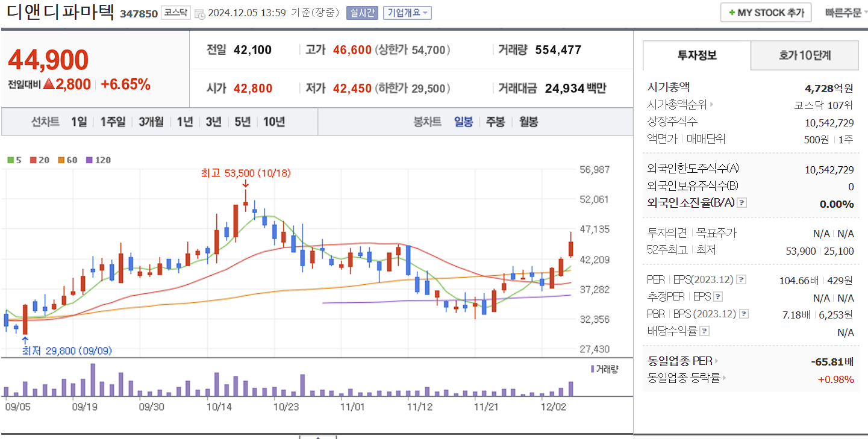Select the 일봉 candlestick chart
Viewport: 868px width, 439px height.
click(x=463, y=122)
